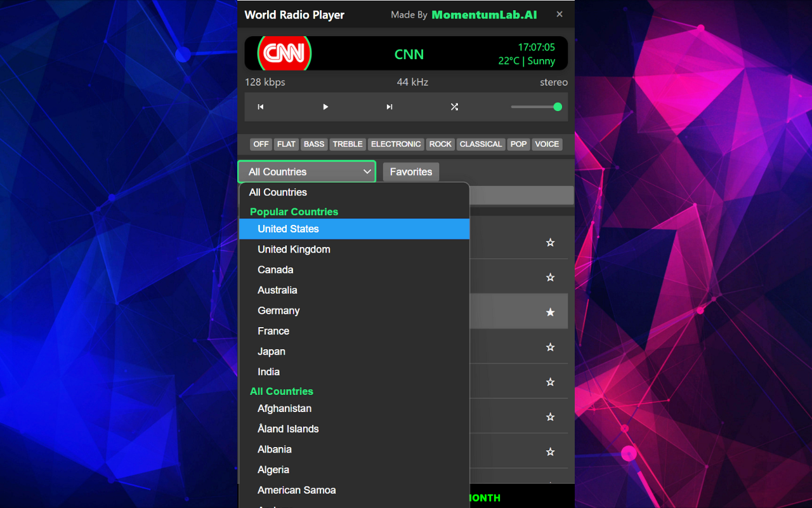
Task: Choose All Countries option at top
Action: 354,192
